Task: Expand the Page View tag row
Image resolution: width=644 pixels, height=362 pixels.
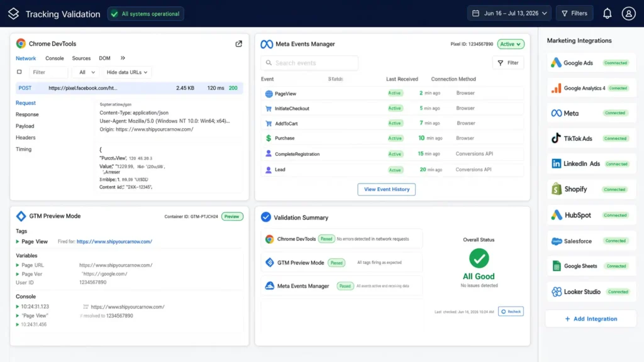Action: coord(18,242)
